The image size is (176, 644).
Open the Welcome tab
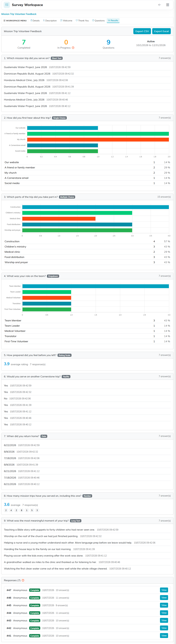click(x=66, y=21)
